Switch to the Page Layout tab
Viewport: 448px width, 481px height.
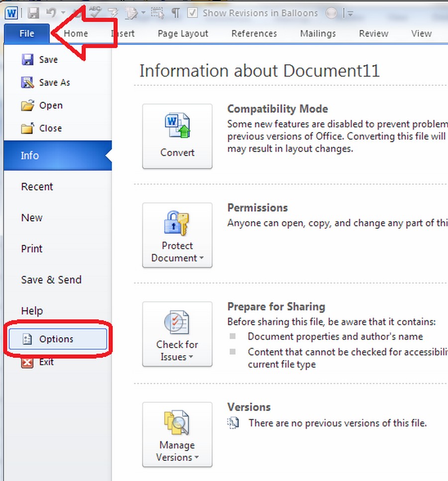coord(183,33)
